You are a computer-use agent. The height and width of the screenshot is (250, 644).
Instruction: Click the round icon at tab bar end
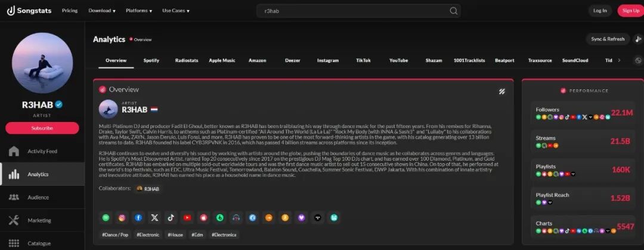(x=638, y=60)
